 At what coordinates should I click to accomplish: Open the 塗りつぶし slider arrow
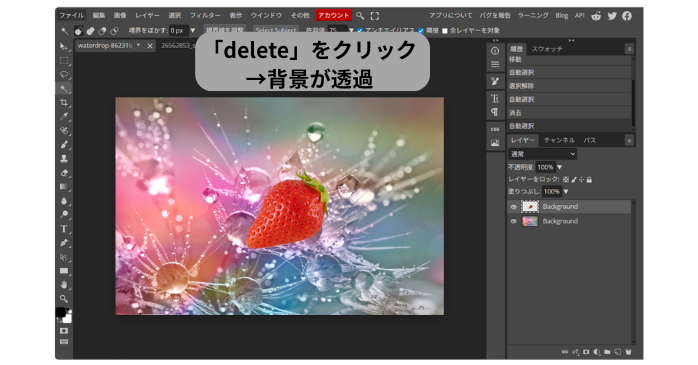tap(566, 191)
